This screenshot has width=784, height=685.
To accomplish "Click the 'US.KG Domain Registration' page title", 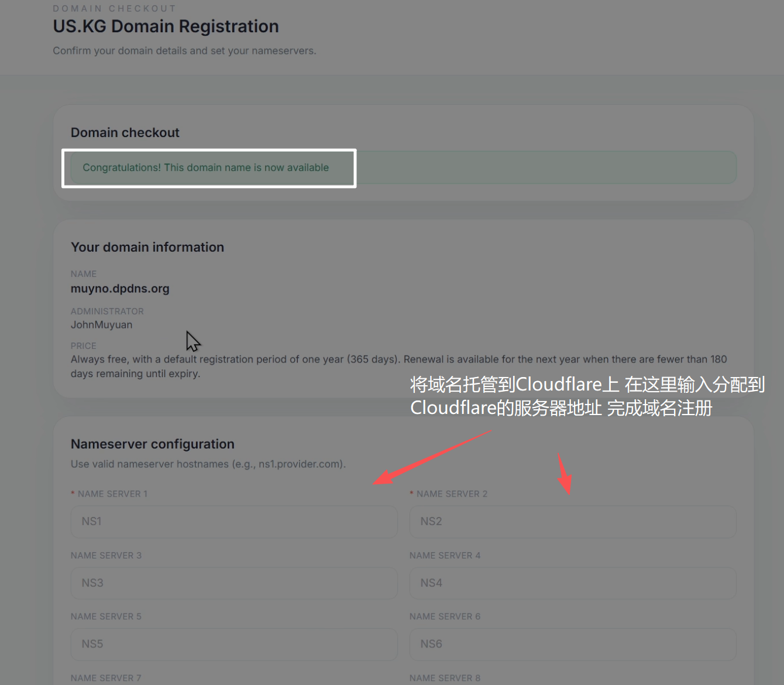I will [x=166, y=26].
